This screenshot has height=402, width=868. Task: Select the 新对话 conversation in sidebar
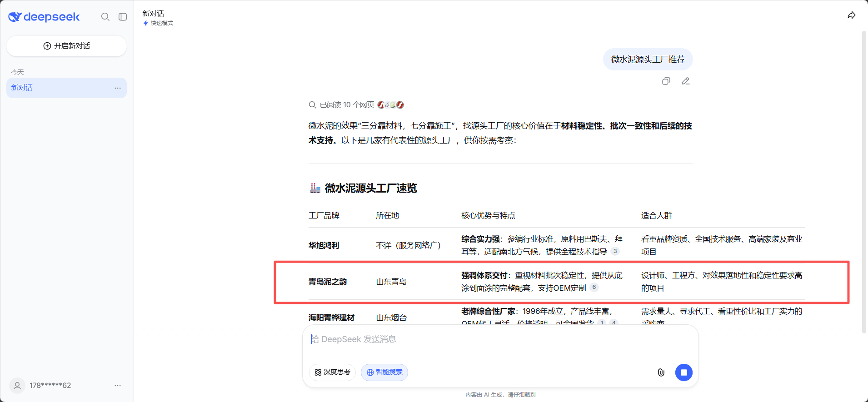[x=66, y=88]
